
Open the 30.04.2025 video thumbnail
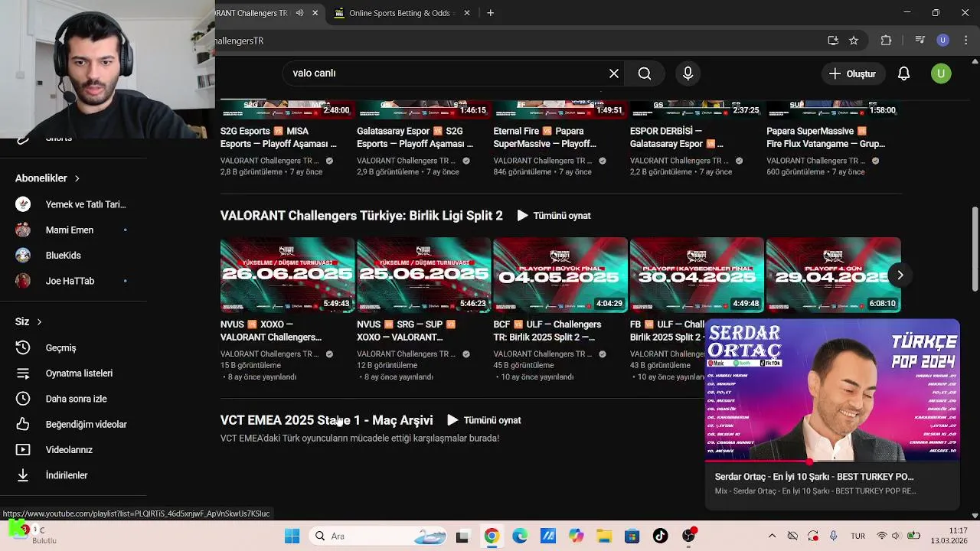pos(697,275)
